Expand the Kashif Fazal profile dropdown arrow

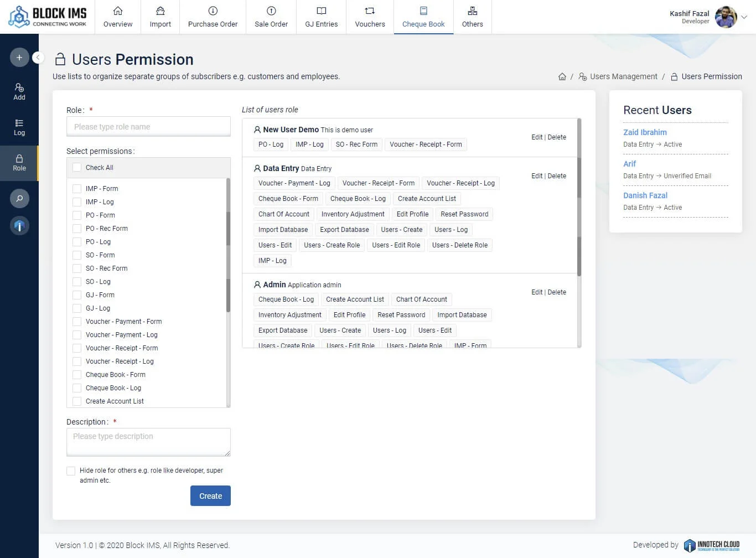[x=744, y=17]
